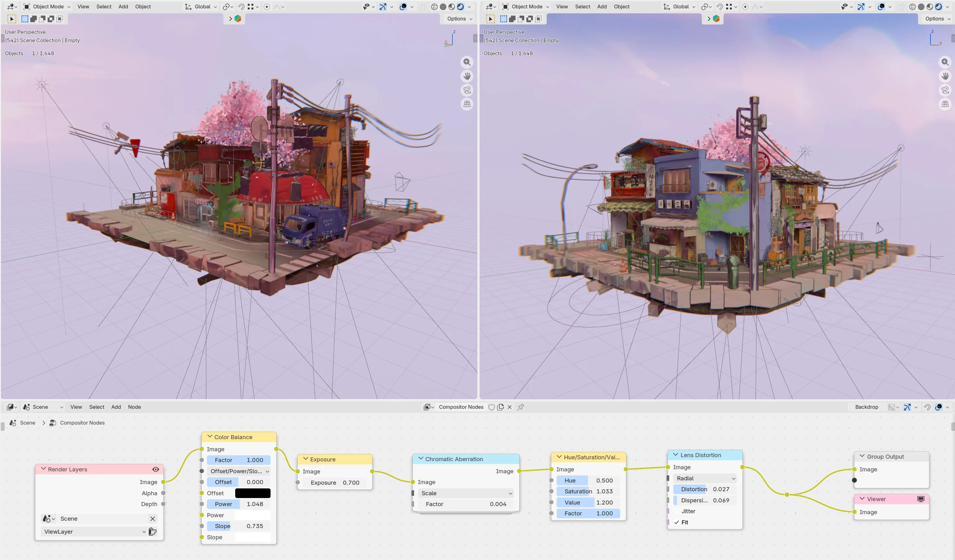Pin the Compositor Nodes tree

(521, 407)
